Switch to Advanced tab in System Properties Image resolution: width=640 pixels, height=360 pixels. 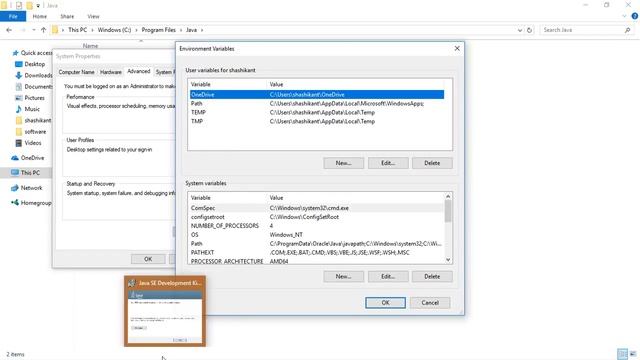point(139,71)
